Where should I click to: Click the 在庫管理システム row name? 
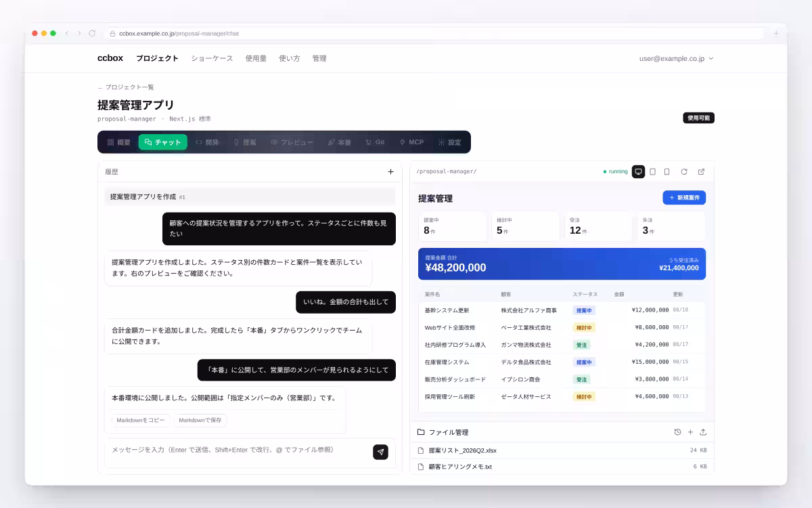447,362
